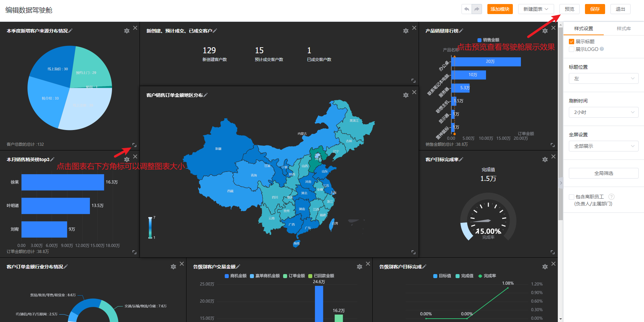Click 预览 to preview the dashboard
The image size is (644, 322).
tap(569, 9)
